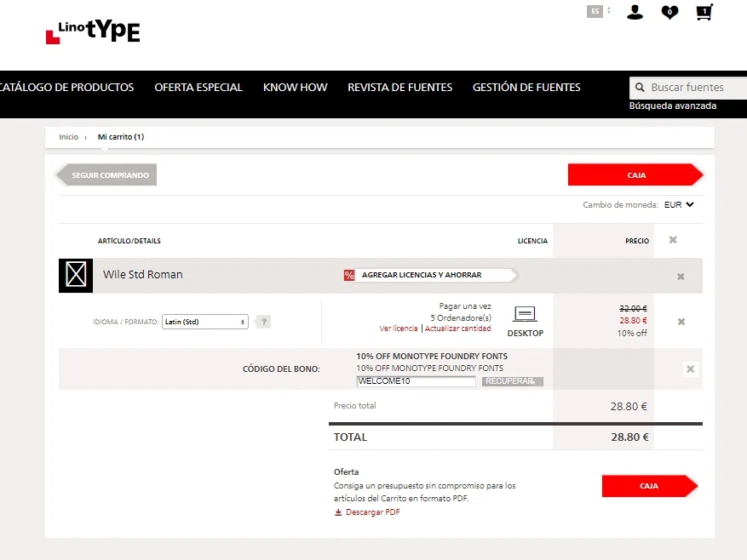Click the 10% off label
The height and width of the screenshot is (560, 747).
tap(632, 334)
